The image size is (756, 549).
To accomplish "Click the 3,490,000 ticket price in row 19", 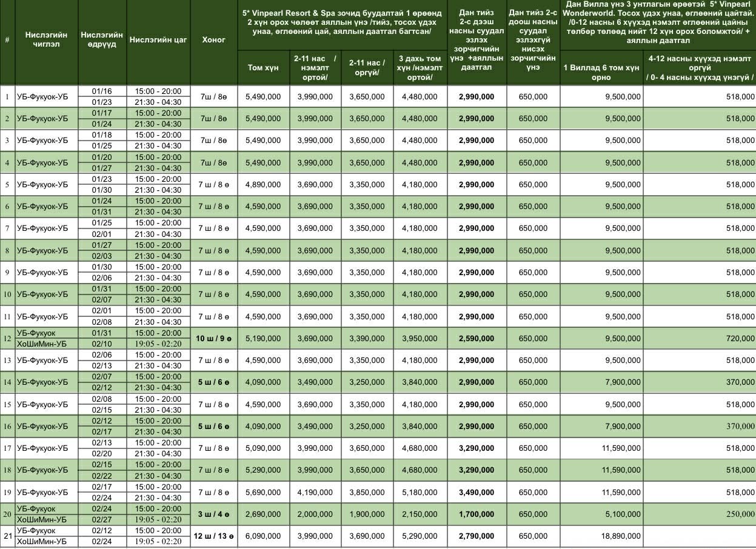I will click(476, 493).
